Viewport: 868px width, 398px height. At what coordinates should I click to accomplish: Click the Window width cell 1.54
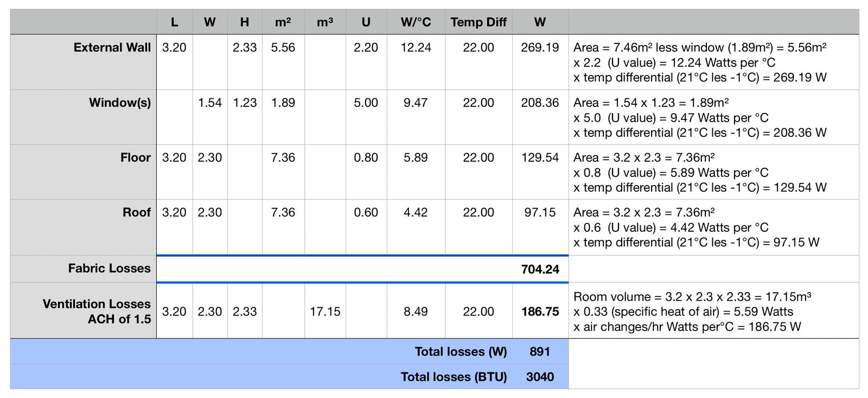click(x=209, y=103)
